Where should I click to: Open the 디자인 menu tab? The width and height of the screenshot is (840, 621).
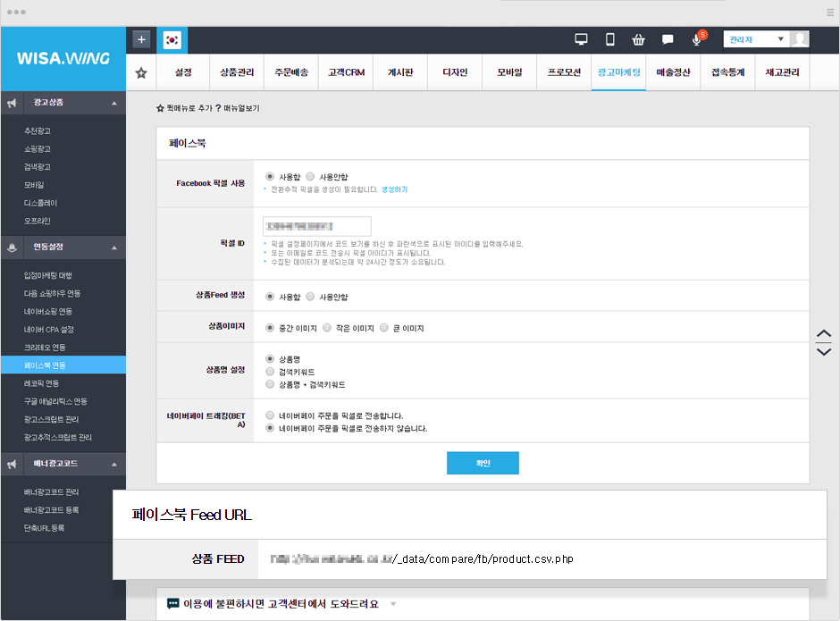click(455, 72)
